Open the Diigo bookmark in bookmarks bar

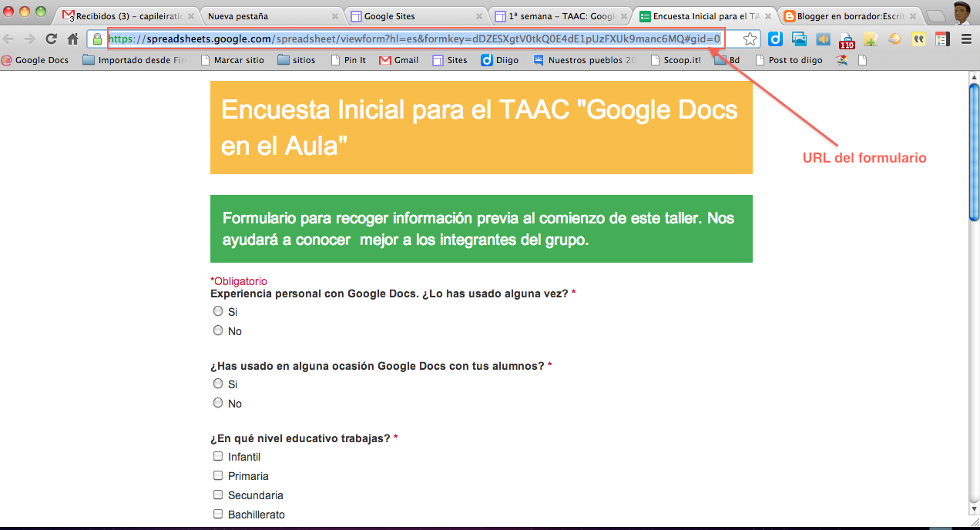click(x=500, y=60)
